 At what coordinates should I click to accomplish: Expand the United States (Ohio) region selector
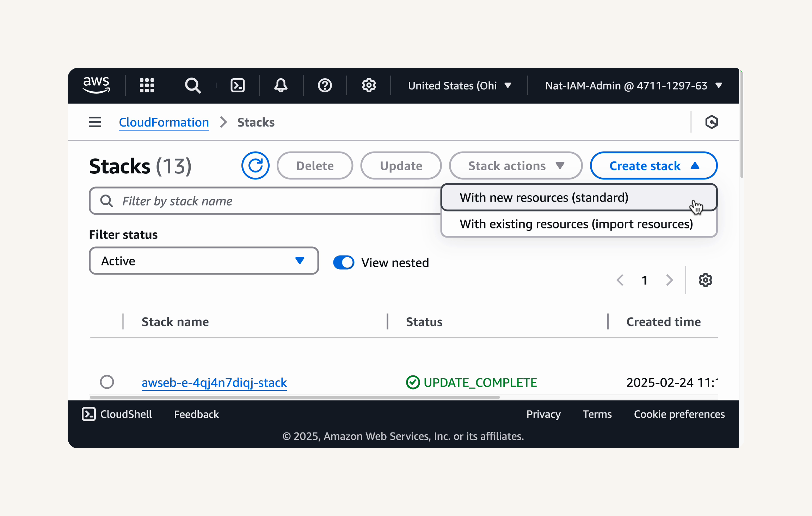tap(459, 86)
